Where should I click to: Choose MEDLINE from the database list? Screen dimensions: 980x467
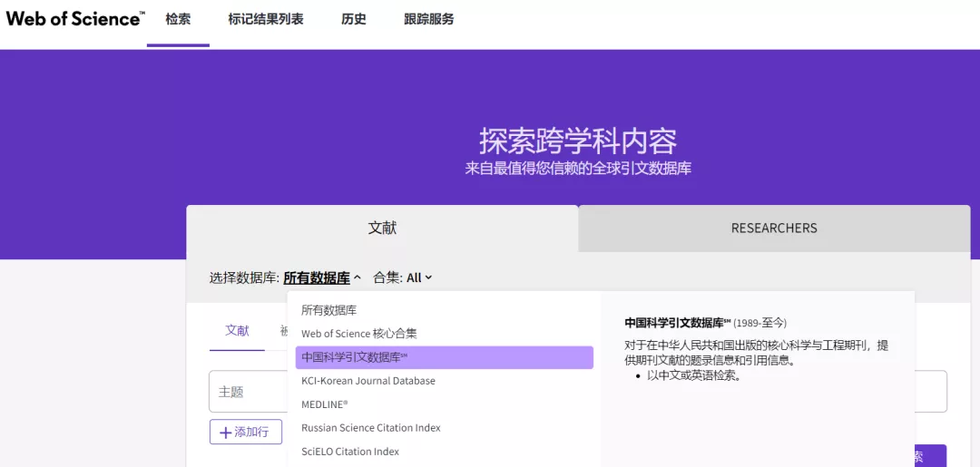(x=445, y=404)
